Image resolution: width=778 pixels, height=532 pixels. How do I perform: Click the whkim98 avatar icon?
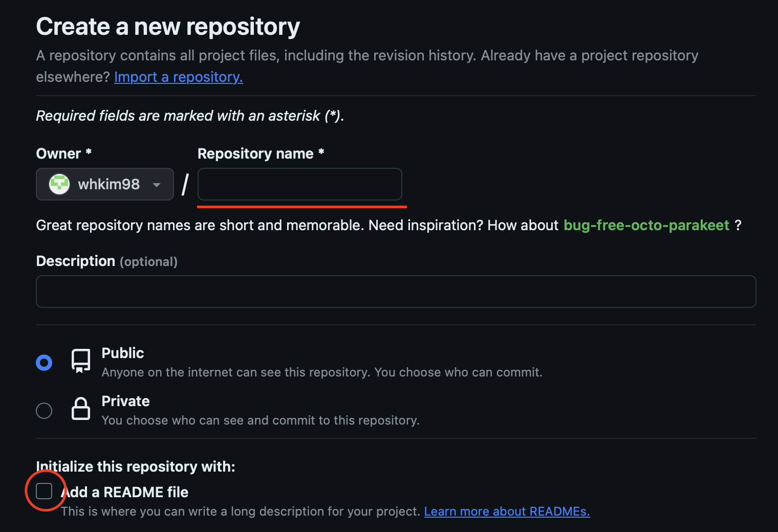(59, 184)
